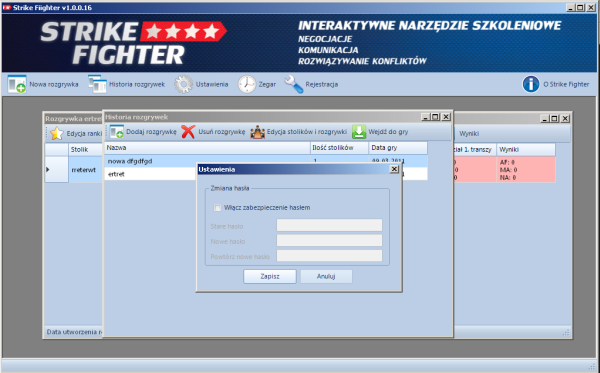Click Usuń rozgrywkę red X icon
The image size is (600, 373).
click(x=188, y=132)
